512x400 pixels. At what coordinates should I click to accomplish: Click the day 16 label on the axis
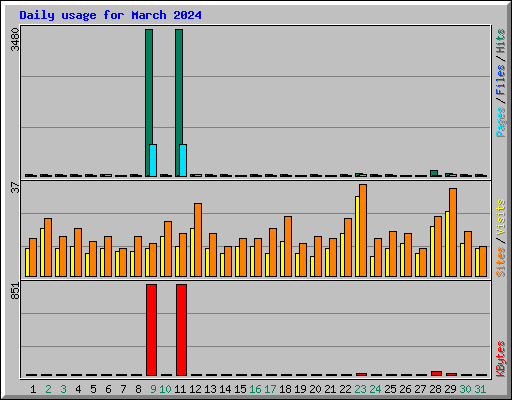click(x=255, y=389)
